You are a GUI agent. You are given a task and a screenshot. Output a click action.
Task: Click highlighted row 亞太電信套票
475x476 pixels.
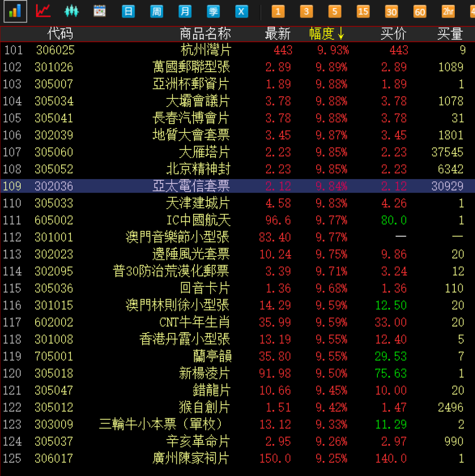coord(237,186)
